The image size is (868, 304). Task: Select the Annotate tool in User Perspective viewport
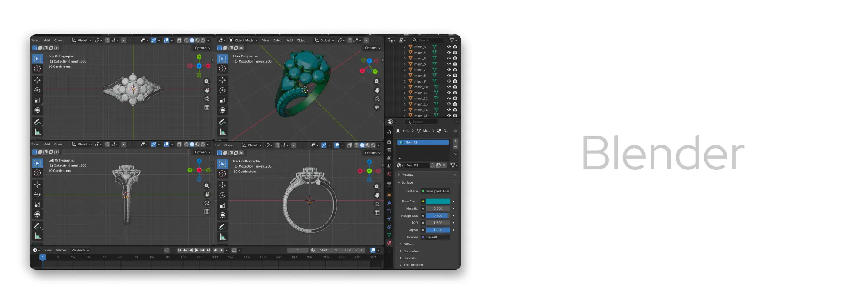tap(223, 122)
